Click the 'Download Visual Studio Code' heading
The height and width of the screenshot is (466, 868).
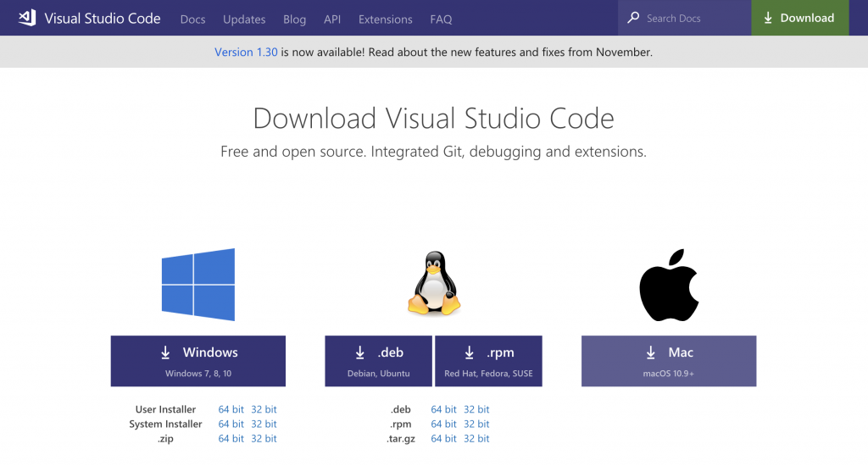tap(433, 119)
